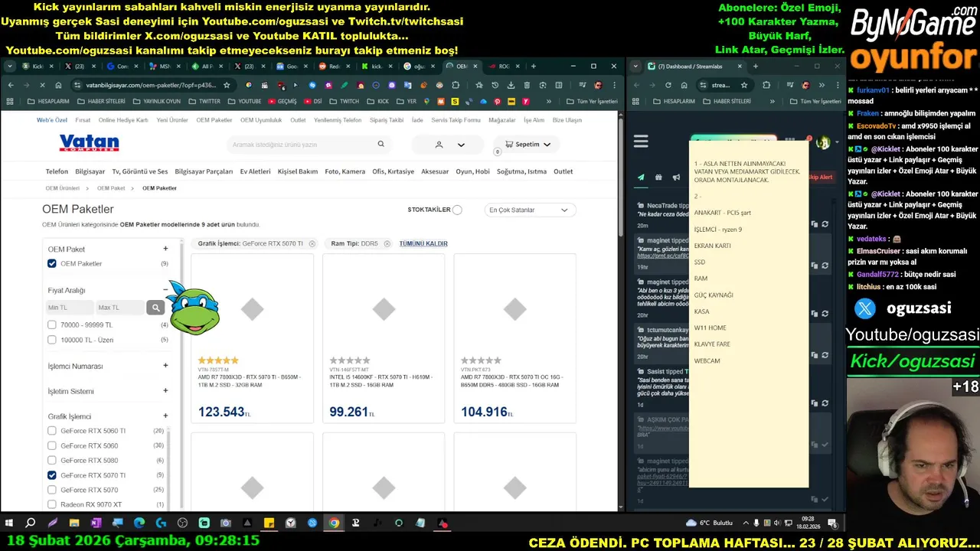980x551 pixels.
Task: Check GeForce RTX 5060 filter
Action: pos(52,445)
